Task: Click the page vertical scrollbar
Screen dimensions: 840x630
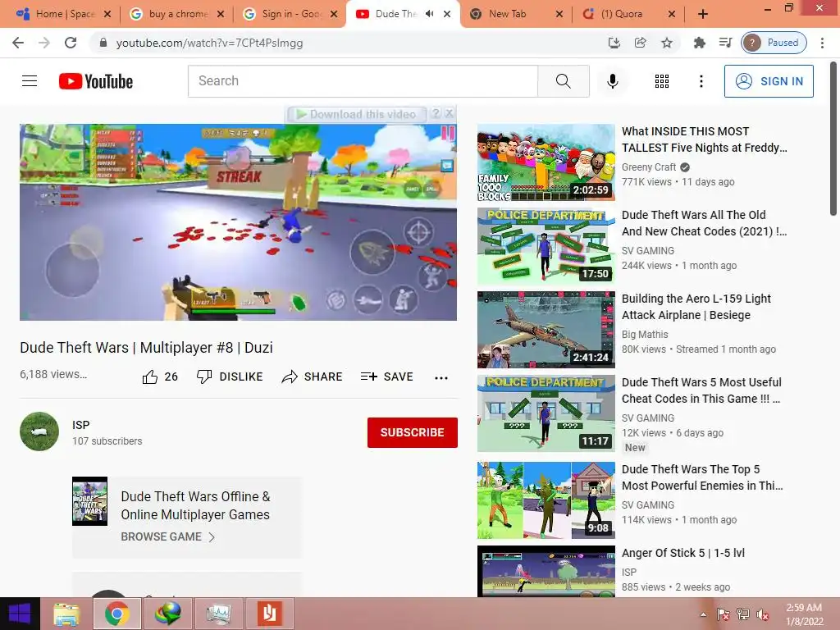Action: pyautogui.click(x=833, y=139)
